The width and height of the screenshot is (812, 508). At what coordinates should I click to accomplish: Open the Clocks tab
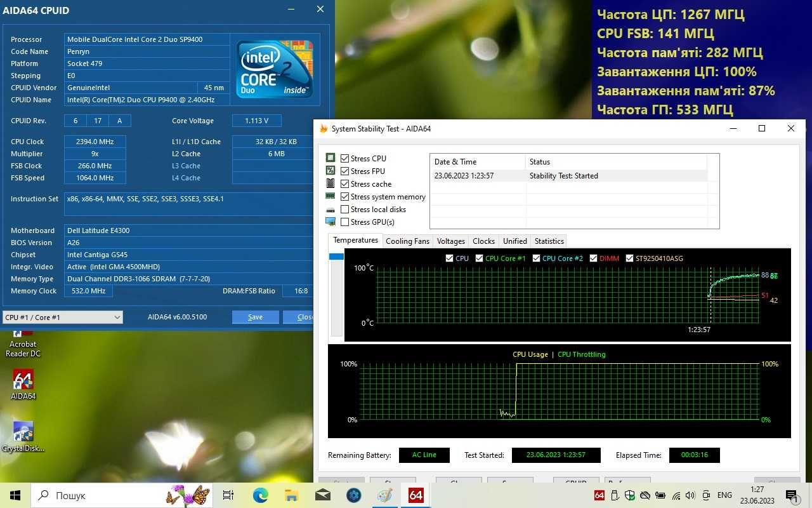[483, 241]
